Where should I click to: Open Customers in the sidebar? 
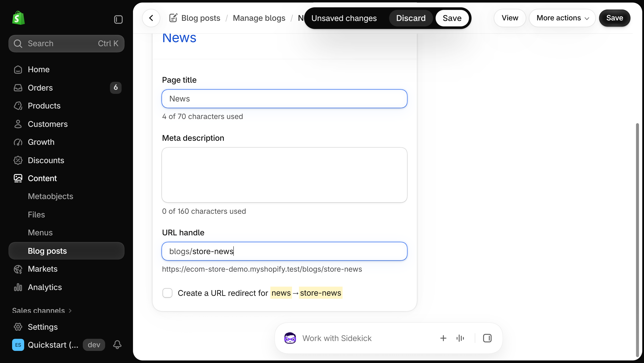point(66,124)
